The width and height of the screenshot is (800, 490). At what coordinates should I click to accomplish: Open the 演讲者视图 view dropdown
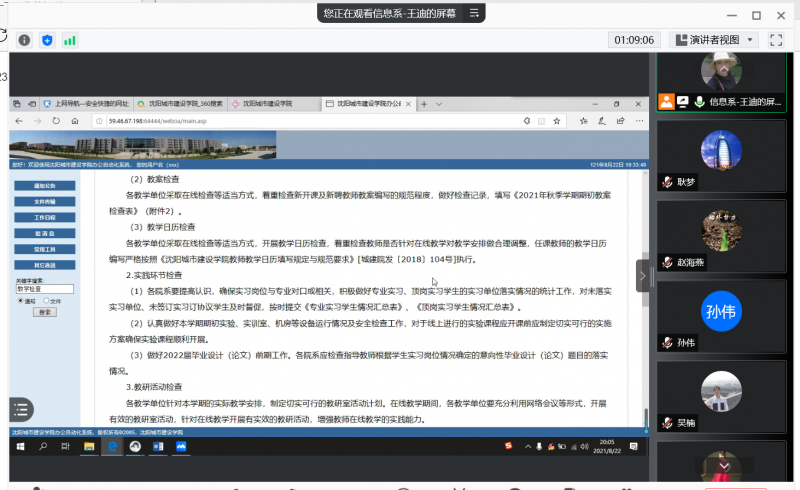tap(714, 40)
